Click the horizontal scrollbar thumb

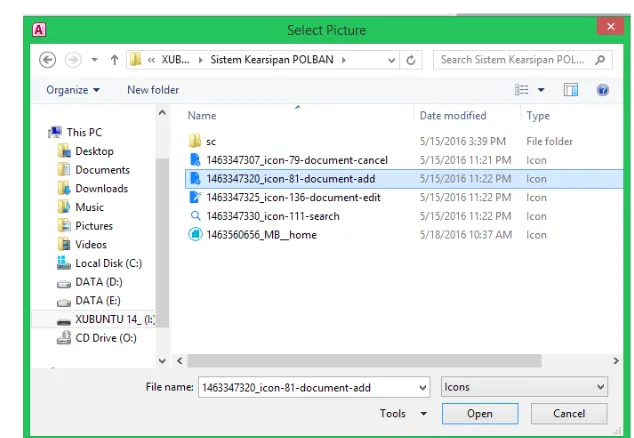[364, 361]
